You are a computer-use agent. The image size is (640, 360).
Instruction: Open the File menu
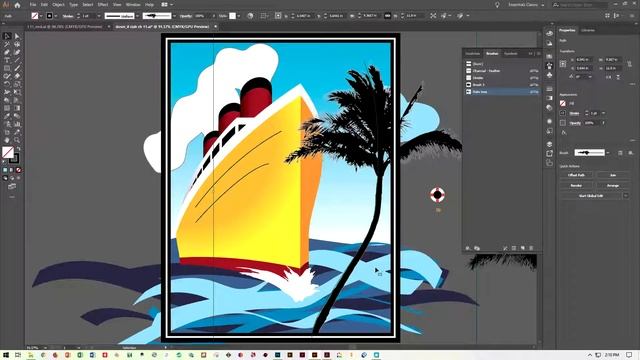(x=33, y=5)
